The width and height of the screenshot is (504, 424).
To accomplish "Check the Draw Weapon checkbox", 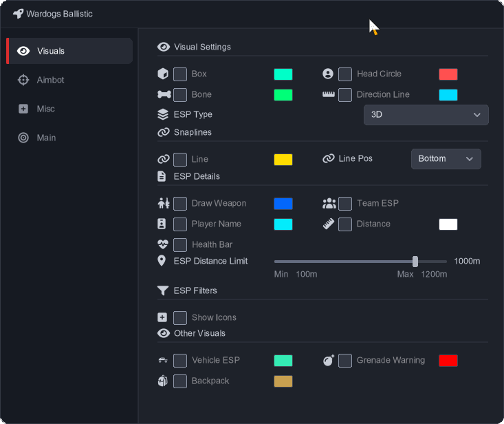I will pyautogui.click(x=180, y=204).
